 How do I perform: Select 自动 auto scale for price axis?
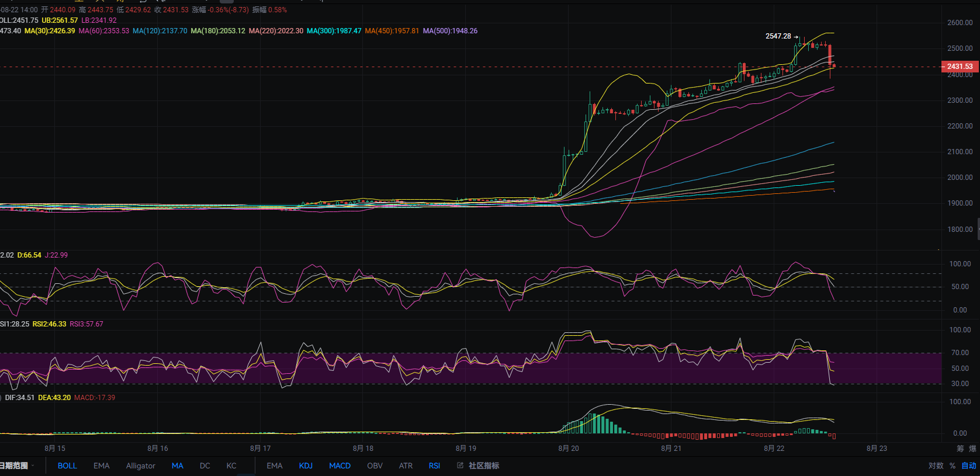click(969, 465)
